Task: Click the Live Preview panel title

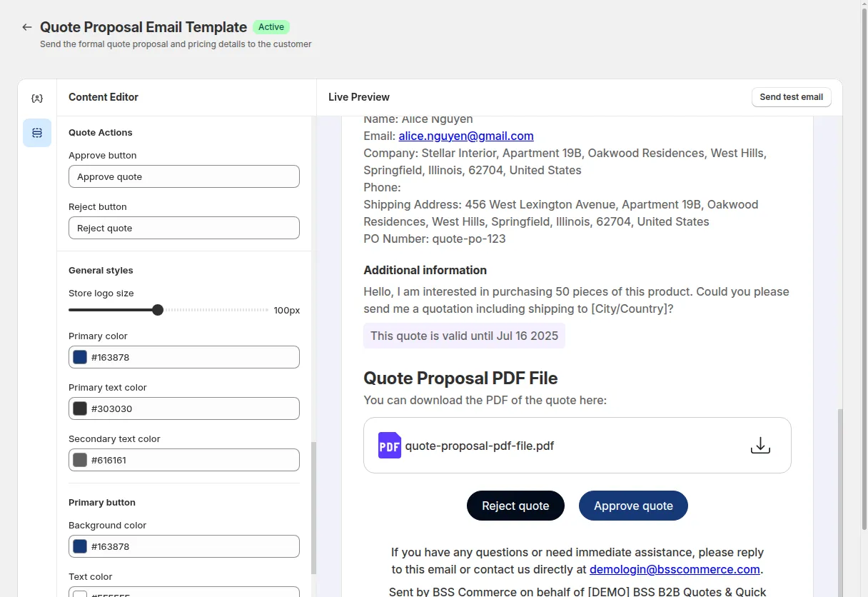Action: pyautogui.click(x=359, y=97)
